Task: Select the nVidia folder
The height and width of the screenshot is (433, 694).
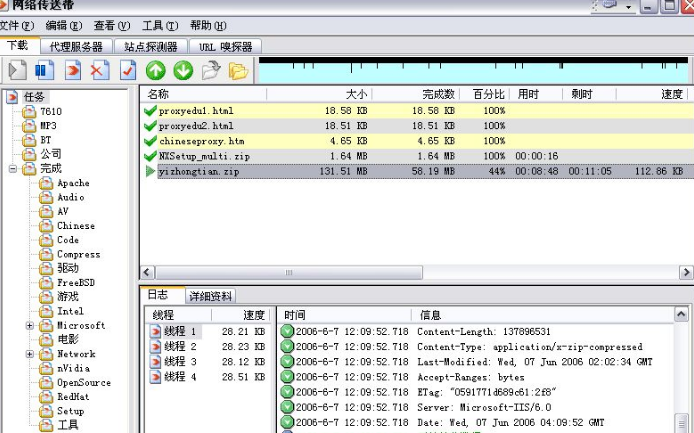Action: pos(73,368)
